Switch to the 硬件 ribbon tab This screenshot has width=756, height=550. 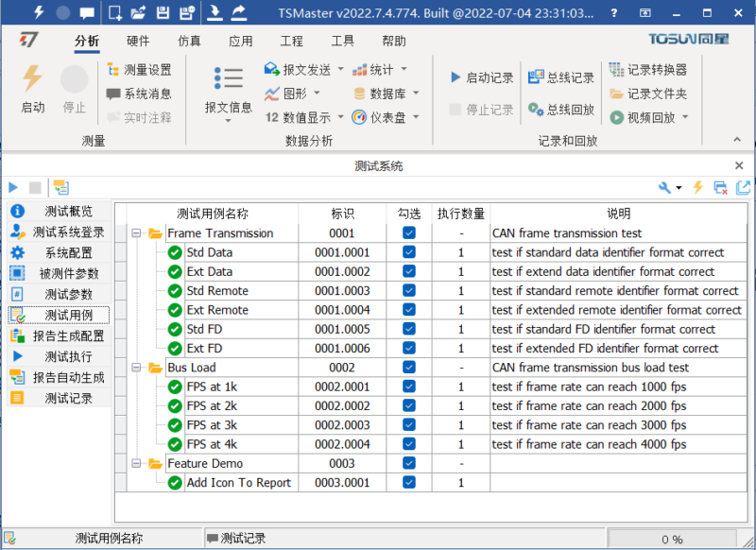point(138,42)
